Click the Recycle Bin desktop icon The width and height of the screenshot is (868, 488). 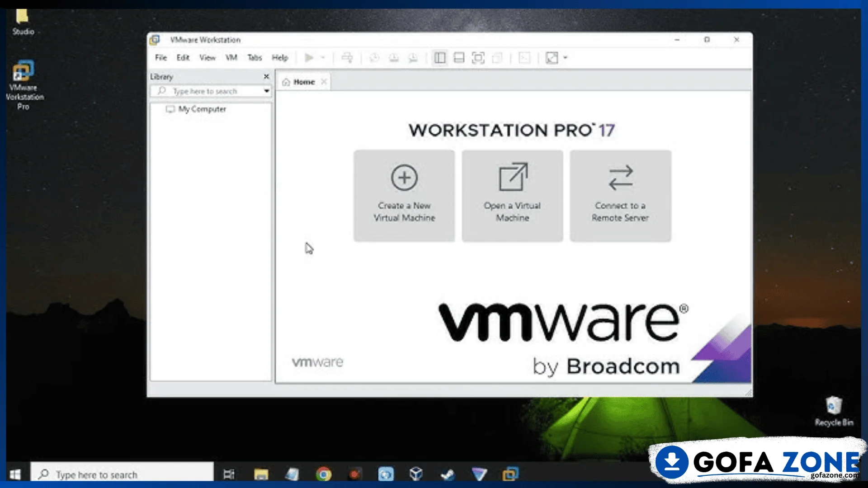click(834, 411)
